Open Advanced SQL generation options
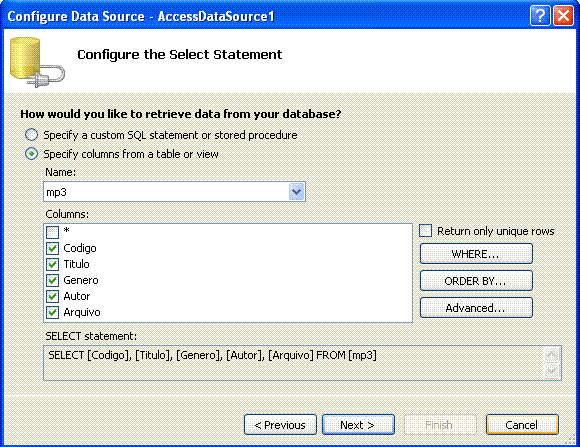The image size is (580, 447). [476, 308]
